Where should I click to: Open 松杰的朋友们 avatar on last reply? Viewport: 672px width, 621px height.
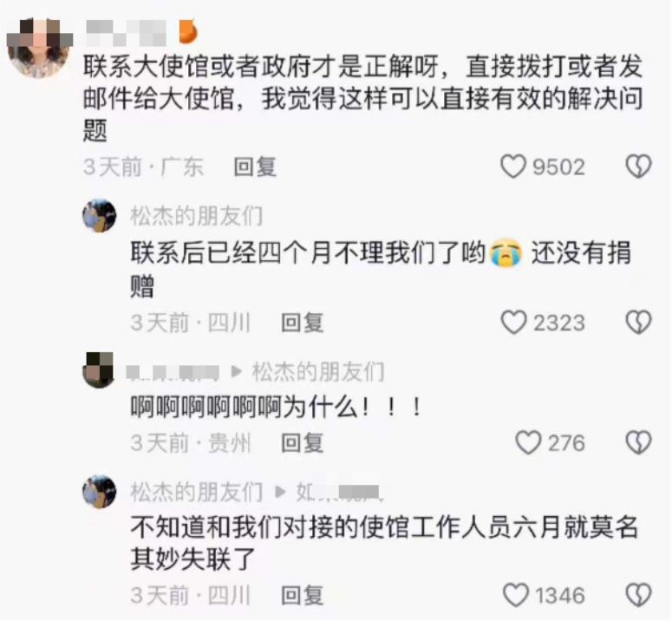100,492
